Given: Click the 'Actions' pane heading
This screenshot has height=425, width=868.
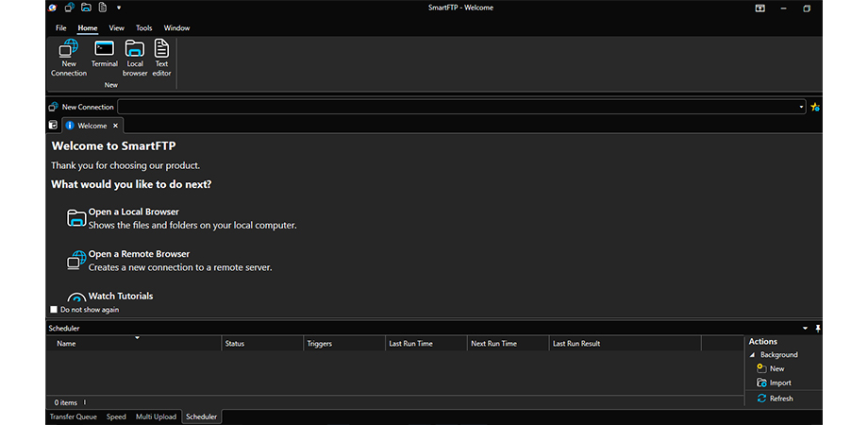Looking at the screenshot, I should (763, 341).
